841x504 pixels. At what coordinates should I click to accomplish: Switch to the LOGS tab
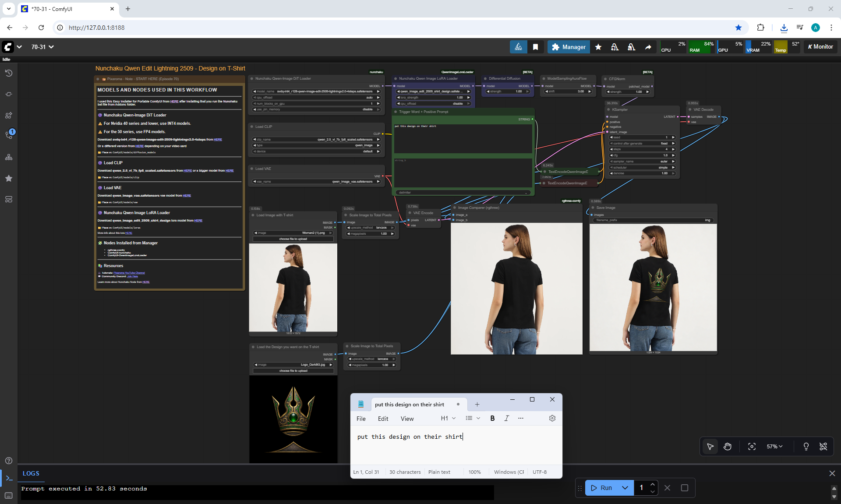31,473
